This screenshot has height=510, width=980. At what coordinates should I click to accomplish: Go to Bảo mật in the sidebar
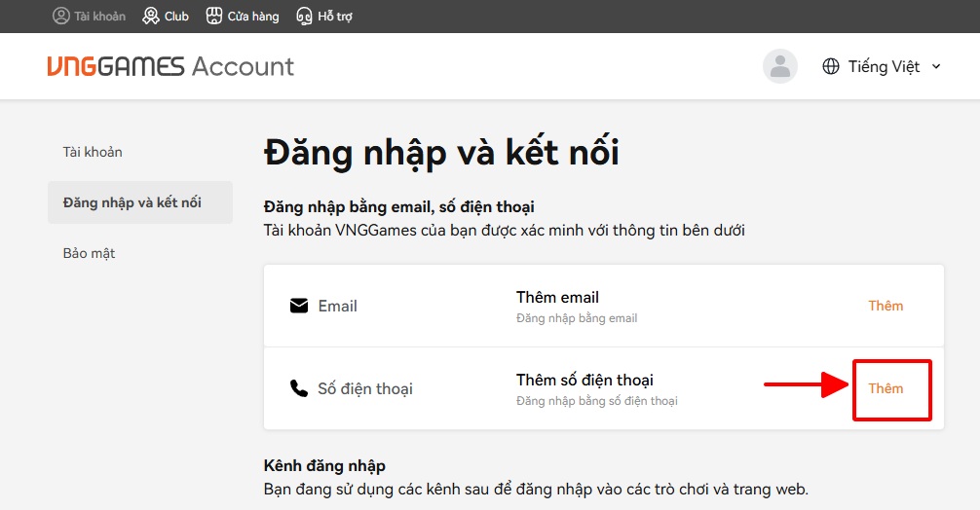pos(90,253)
